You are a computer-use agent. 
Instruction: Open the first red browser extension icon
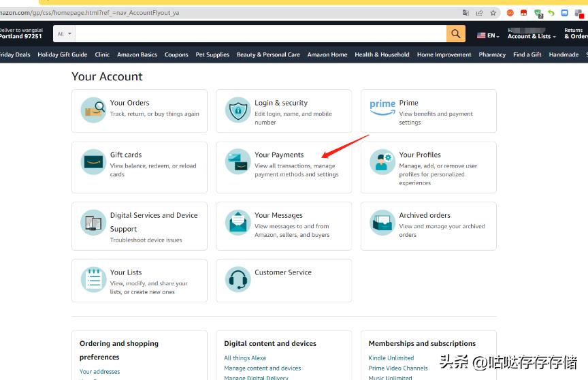tap(510, 13)
